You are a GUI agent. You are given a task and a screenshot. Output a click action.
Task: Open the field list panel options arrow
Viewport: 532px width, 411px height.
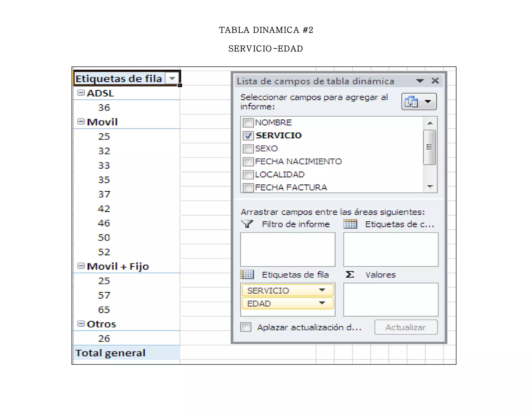coord(420,81)
